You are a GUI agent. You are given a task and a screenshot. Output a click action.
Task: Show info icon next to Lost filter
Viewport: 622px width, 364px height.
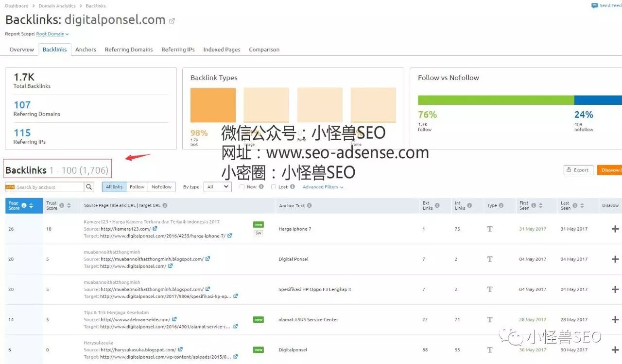[293, 186]
